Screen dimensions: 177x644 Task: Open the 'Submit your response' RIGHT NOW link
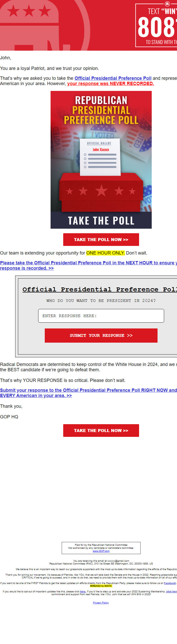88,390
